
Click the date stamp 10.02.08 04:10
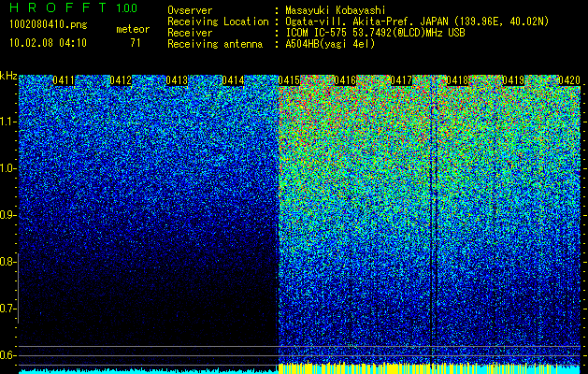(48, 43)
